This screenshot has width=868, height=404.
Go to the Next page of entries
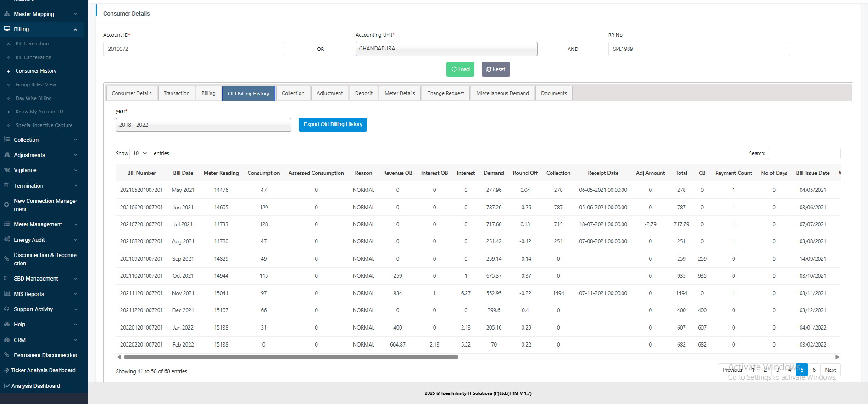point(830,370)
